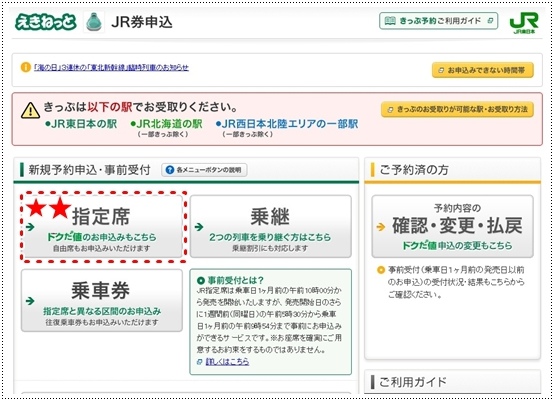The image size is (554, 401).
Task: Select the 乗継 transfer button
Action: coord(271,226)
